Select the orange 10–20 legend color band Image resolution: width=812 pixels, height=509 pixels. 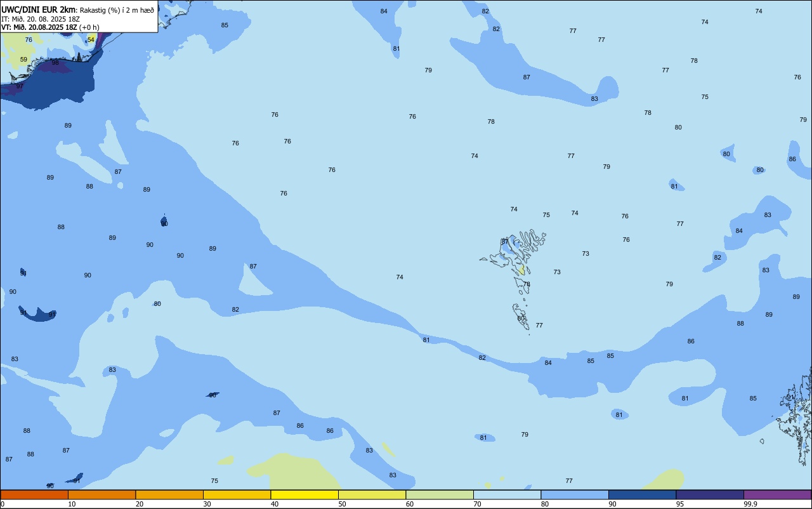tap(101, 494)
